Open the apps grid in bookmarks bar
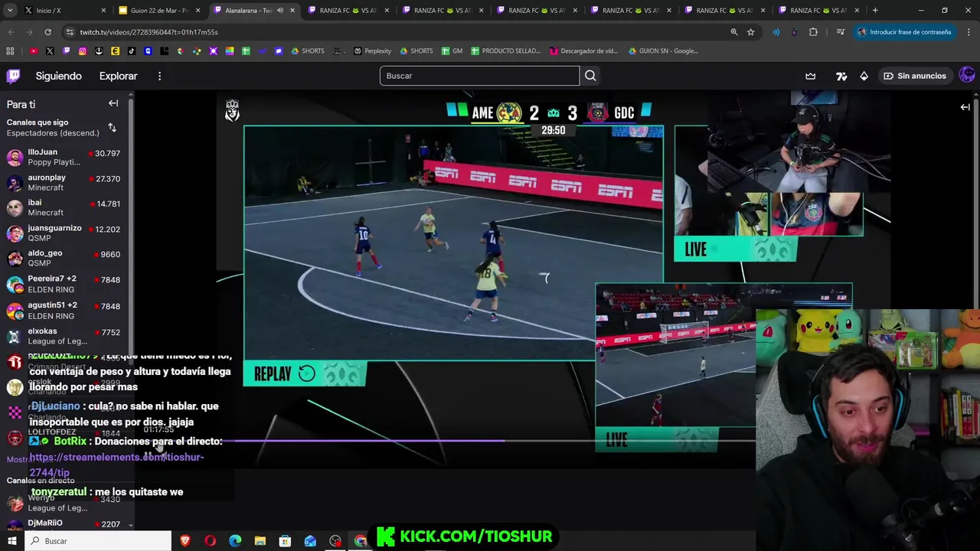The width and height of the screenshot is (980, 551). 10,51
